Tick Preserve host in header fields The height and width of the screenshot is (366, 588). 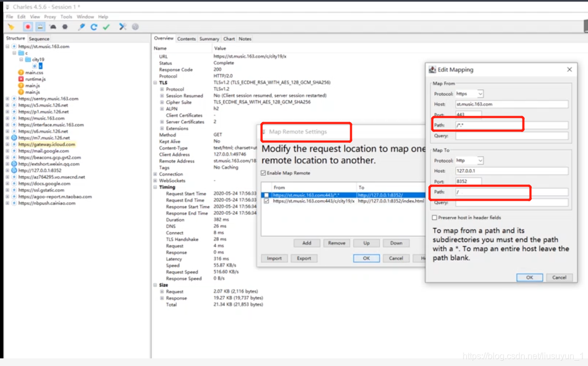435,218
